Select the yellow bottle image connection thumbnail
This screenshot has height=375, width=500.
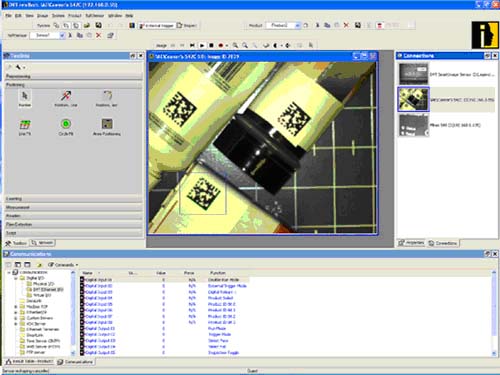pos(413,99)
